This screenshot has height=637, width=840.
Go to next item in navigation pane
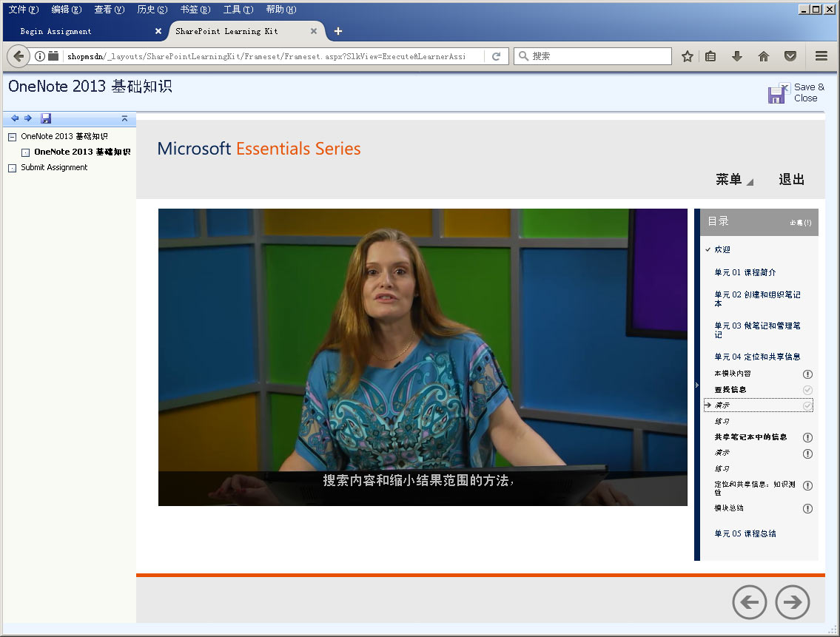pyautogui.click(x=28, y=118)
